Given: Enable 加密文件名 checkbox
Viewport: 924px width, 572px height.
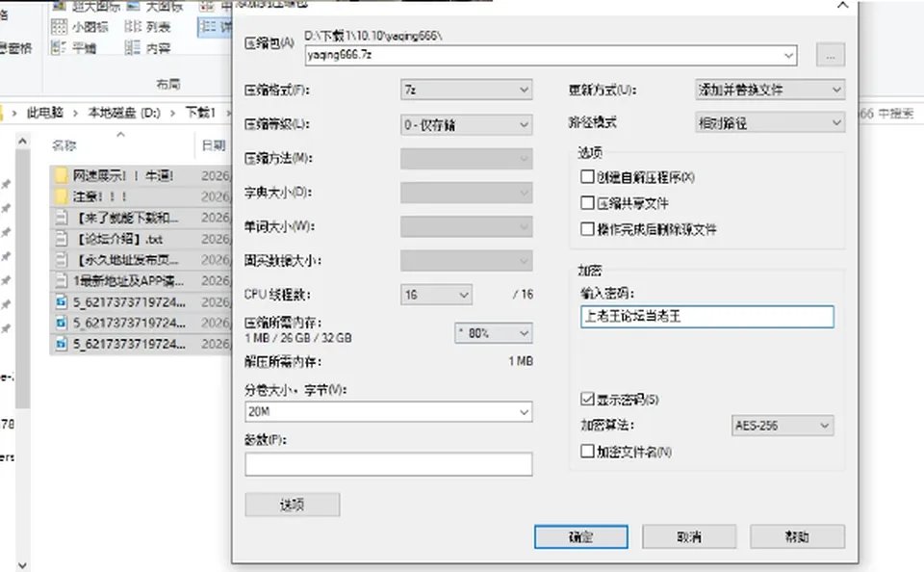Looking at the screenshot, I should (x=587, y=451).
